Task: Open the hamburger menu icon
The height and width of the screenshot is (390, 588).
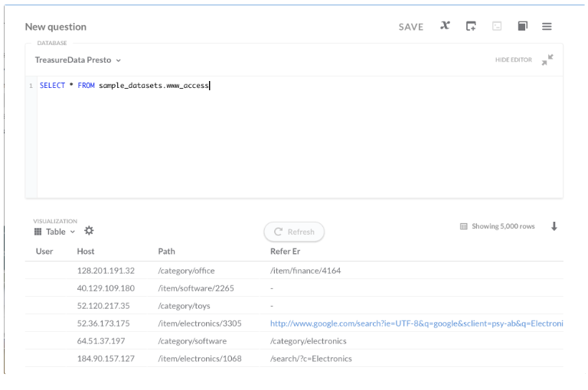Action: 547,26
